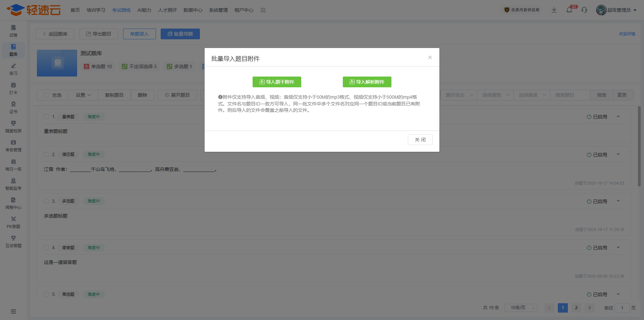Image resolution: width=644 pixels, height=320 pixels.
Task: Click the 导入解析附件 green button
Action: point(367,82)
